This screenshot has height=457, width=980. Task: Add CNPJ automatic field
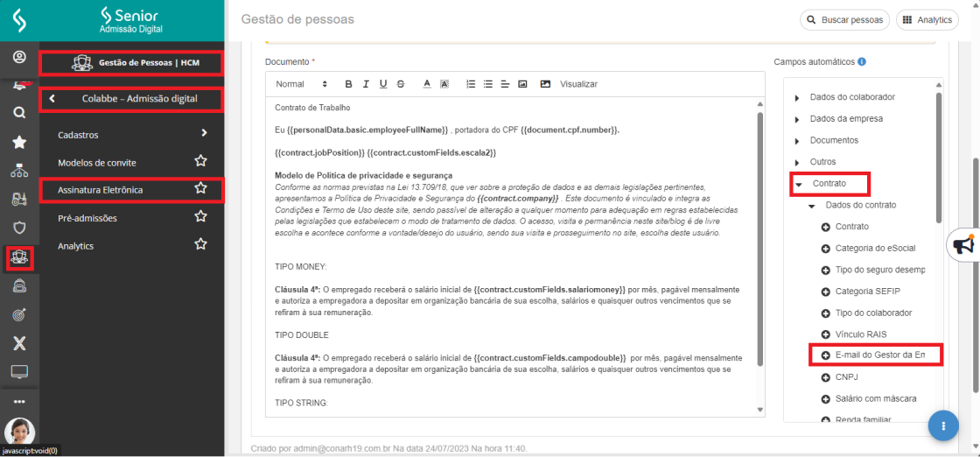(825, 377)
